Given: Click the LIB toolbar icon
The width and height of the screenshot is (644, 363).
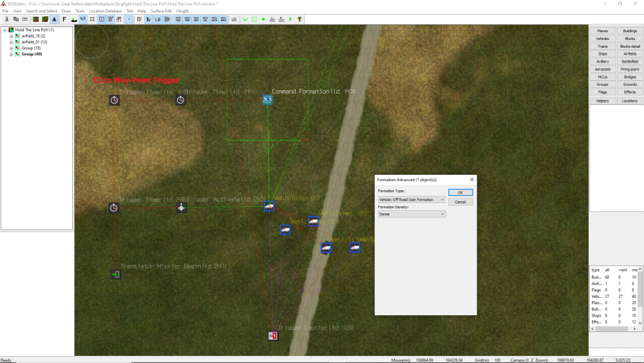Looking at the screenshot, I should click(158, 19).
